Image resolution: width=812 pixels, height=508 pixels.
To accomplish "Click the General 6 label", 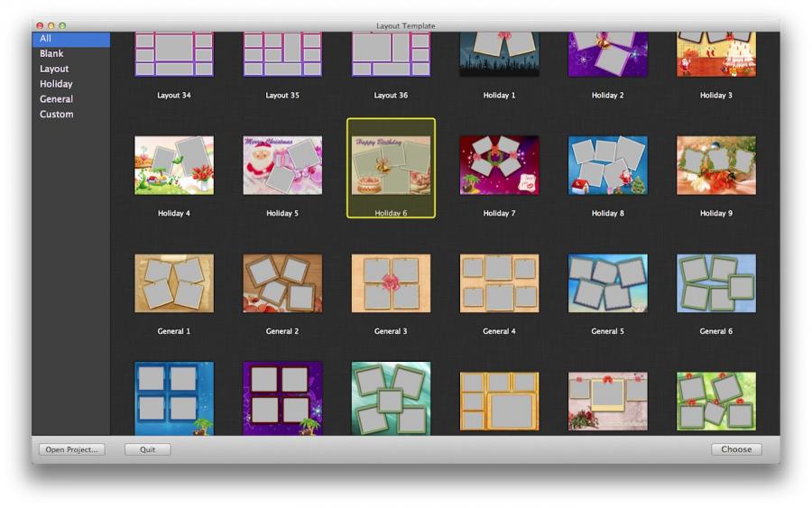I will click(716, 331).
